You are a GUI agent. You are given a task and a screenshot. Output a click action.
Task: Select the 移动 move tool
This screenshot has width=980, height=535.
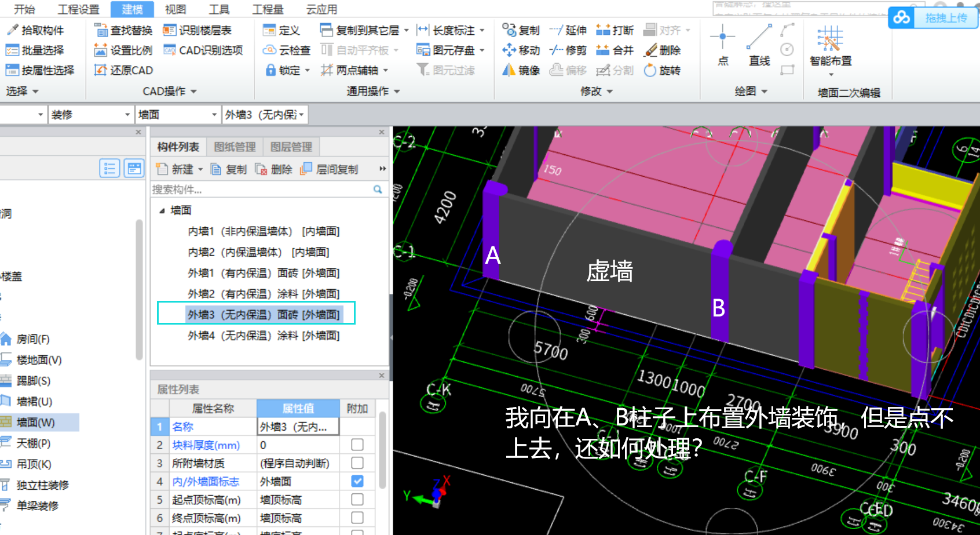(521, 50)
